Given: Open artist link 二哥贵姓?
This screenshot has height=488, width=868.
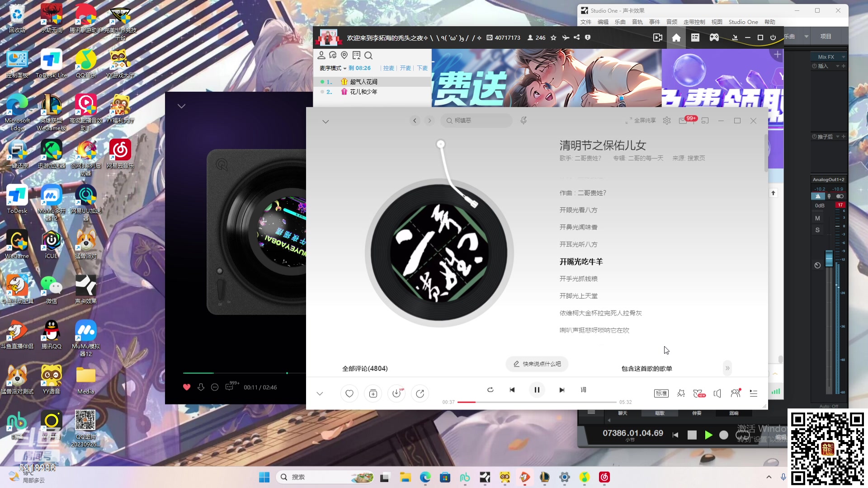Looking at the screenshot, I should (x=588, y=158).
